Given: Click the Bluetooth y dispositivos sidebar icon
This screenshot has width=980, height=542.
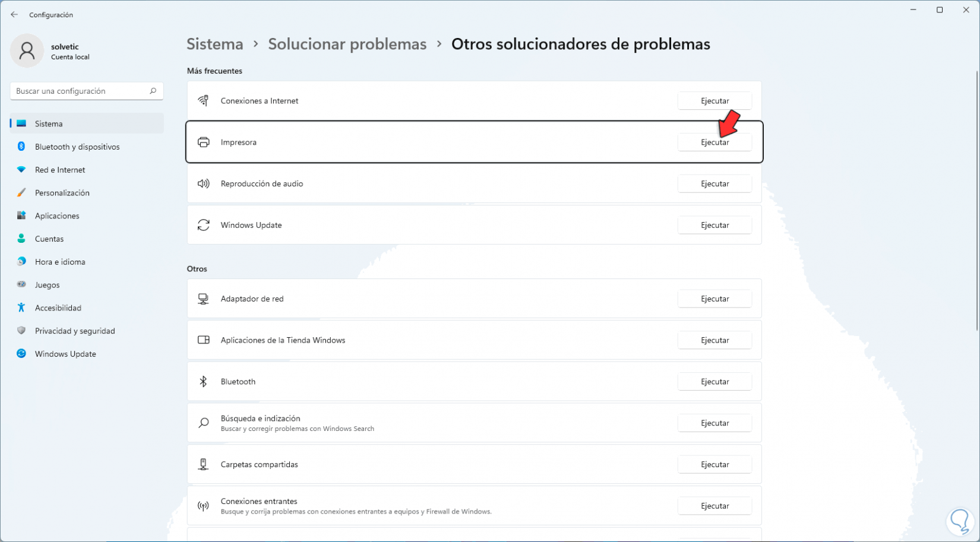Looking at the screenshot, I should point(21,147).
